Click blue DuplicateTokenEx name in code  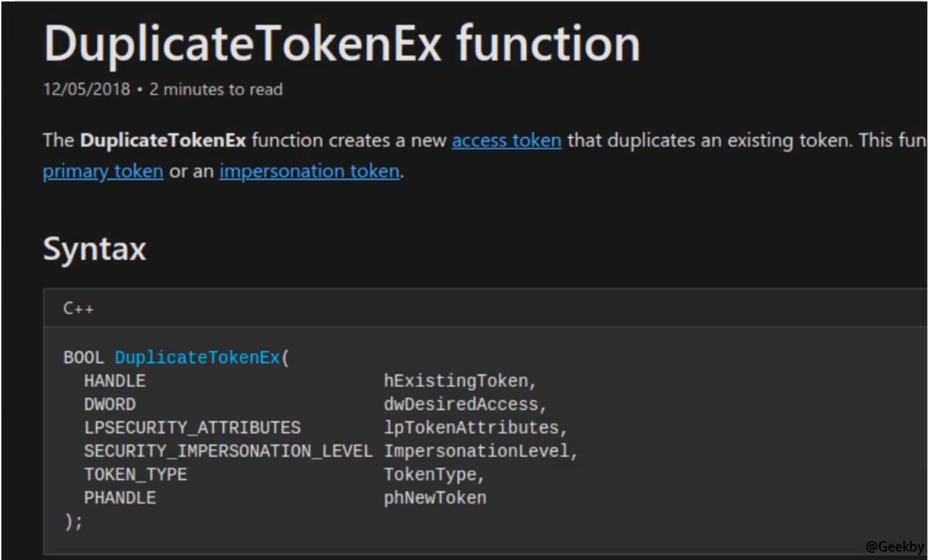197,358
